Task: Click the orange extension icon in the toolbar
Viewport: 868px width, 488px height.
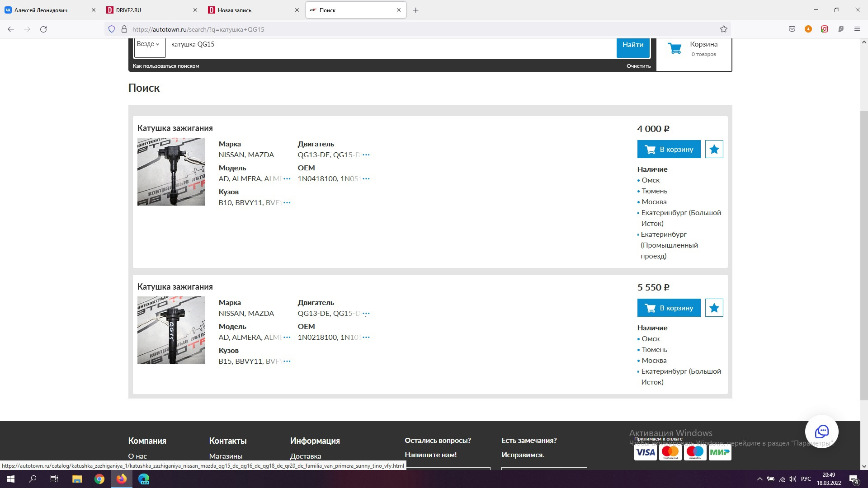Action: (x=808, y=29)
